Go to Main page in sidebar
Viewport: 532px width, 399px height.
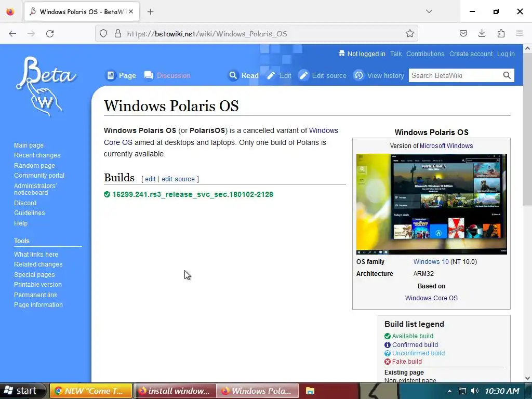tap(29, 145)
